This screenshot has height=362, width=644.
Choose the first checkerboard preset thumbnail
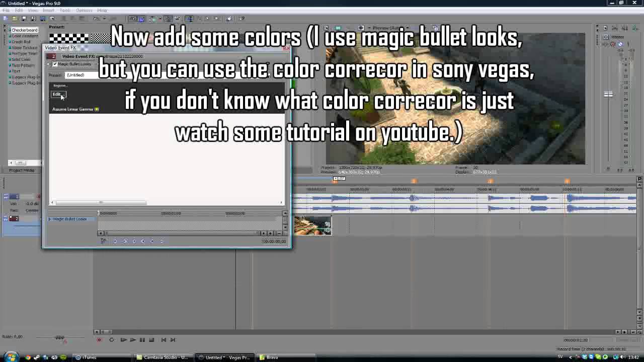[x=68, y=38]
